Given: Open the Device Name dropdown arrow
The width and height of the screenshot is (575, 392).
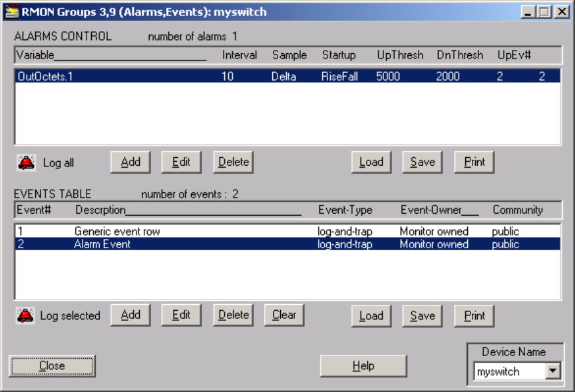Looking at the screenshot, I should [x=553, y=371].
